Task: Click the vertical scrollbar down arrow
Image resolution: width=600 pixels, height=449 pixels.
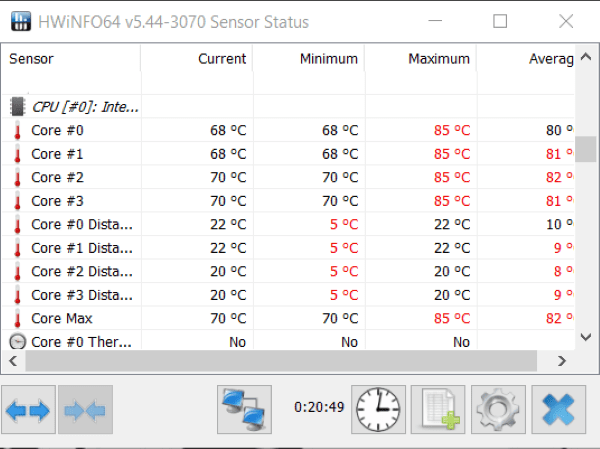Action: point(586,337)
